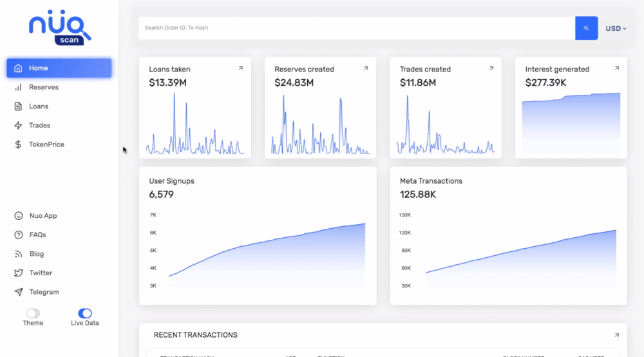644x357 pixels.
Task: Click the Trades created sparkline chart
Action: tap(446, 124)
